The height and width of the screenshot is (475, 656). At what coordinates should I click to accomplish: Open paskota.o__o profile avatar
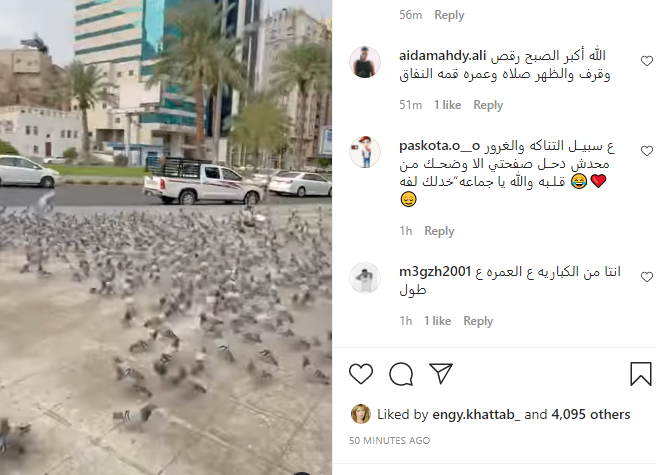pyautogui.click(x=365, y=152)
